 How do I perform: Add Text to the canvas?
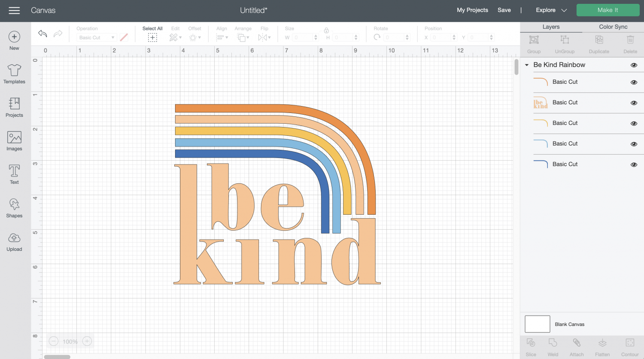tap(14, 174)
